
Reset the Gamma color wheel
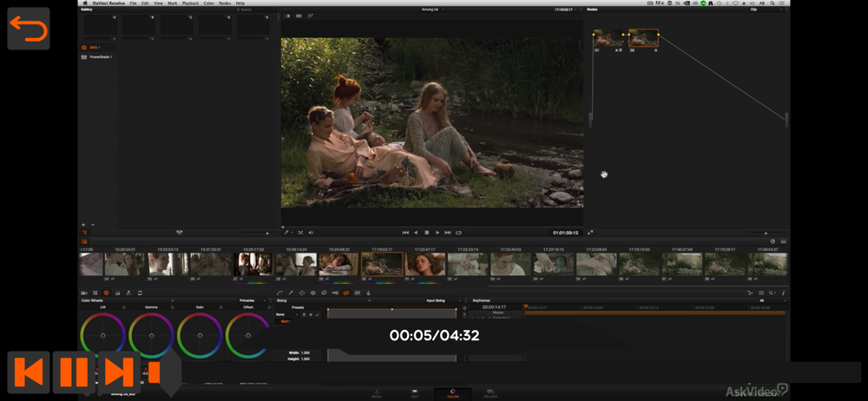click(x=172, y=307)
